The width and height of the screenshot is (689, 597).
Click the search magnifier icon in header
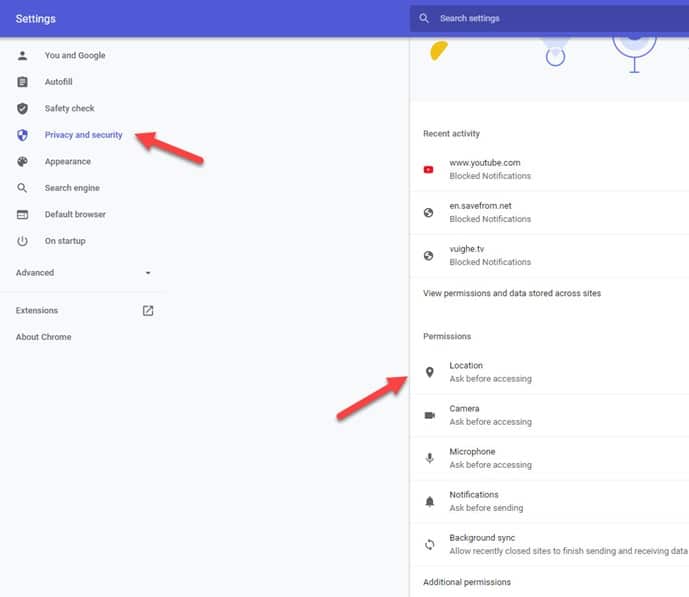coord(424,18)
